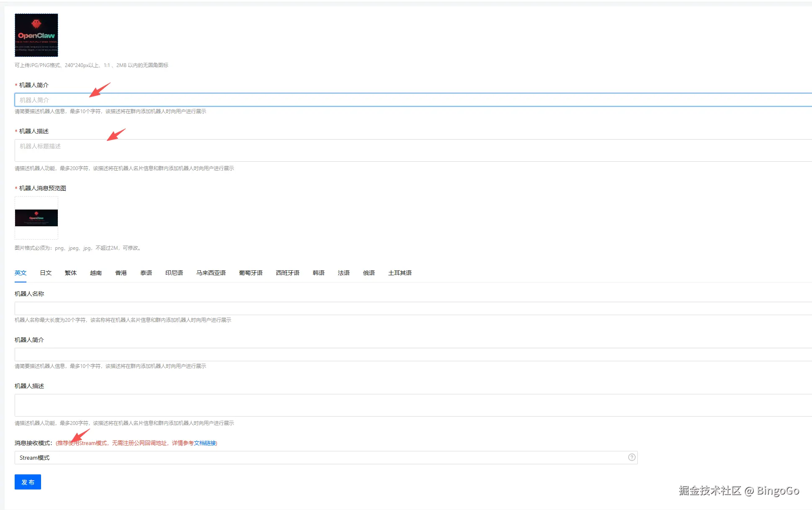Open the 土耳其语 tab

point(400,273)
